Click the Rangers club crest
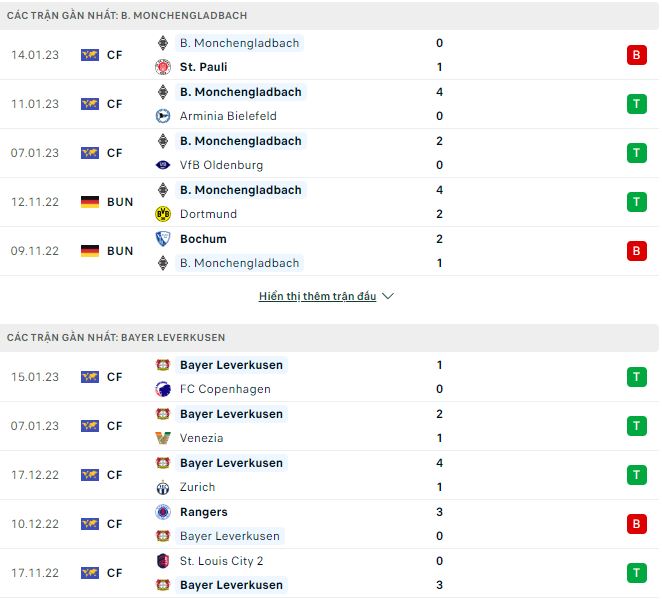 pos(163,512)
